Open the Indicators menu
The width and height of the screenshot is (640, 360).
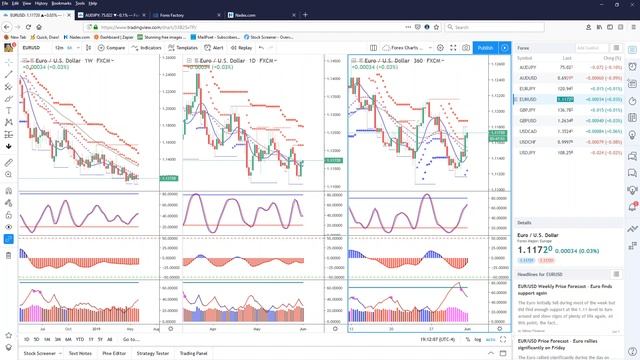(147, 48)
